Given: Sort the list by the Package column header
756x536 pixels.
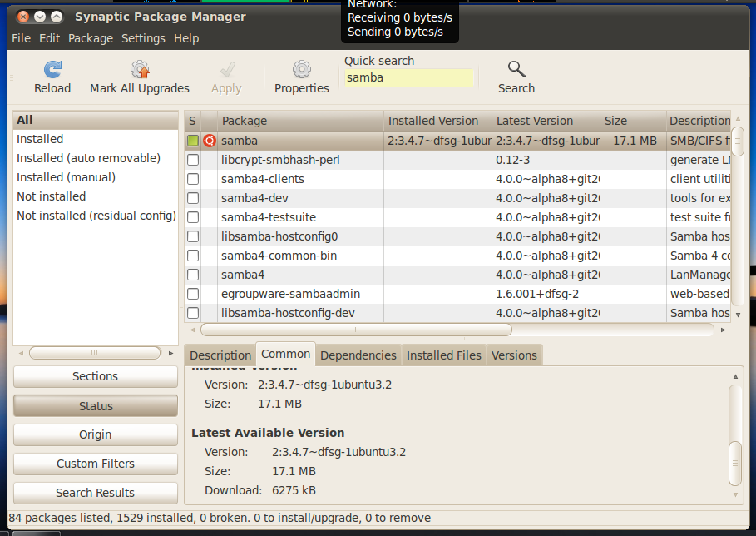Looking at the screenshot, I should click(x=299, y=121).
